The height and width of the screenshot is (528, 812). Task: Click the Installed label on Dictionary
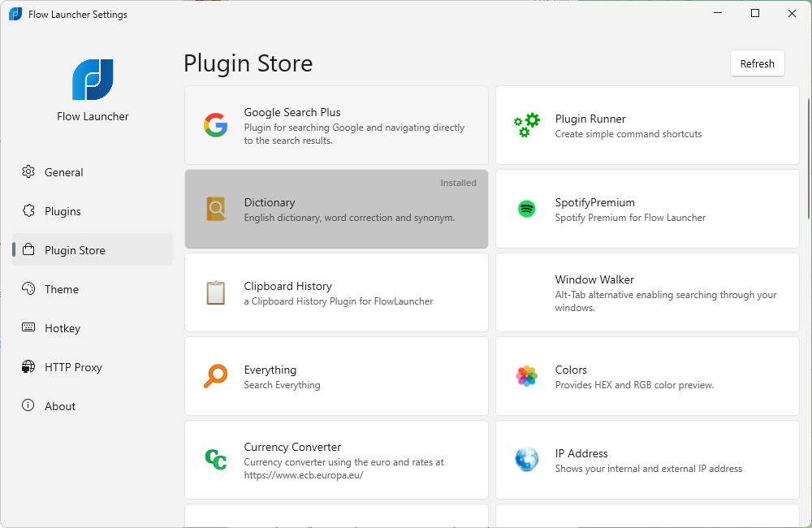point(458,183)
